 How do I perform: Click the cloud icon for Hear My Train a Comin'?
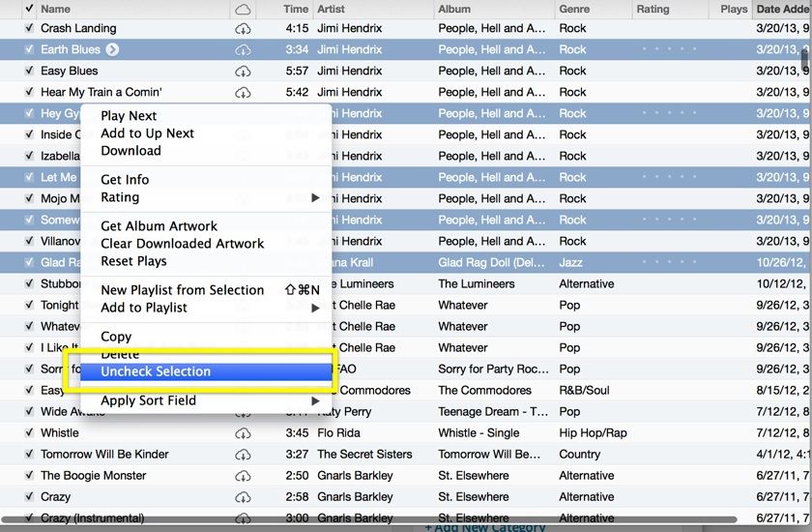[x=243, y=93]
